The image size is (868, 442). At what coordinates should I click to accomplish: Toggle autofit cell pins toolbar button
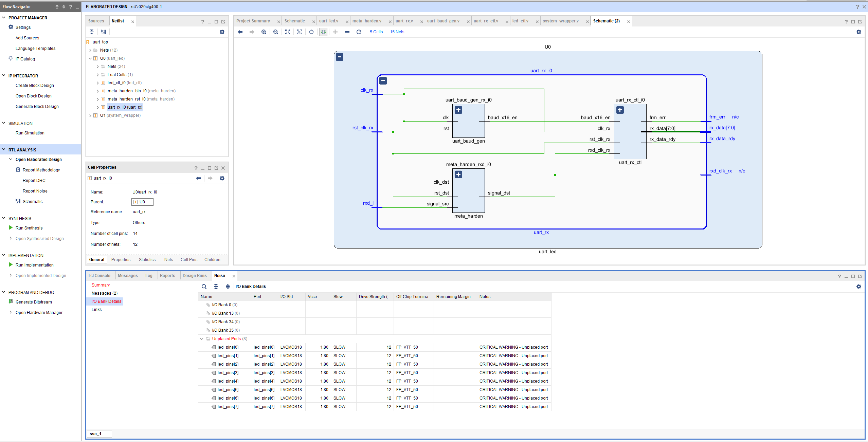(323, 32)
